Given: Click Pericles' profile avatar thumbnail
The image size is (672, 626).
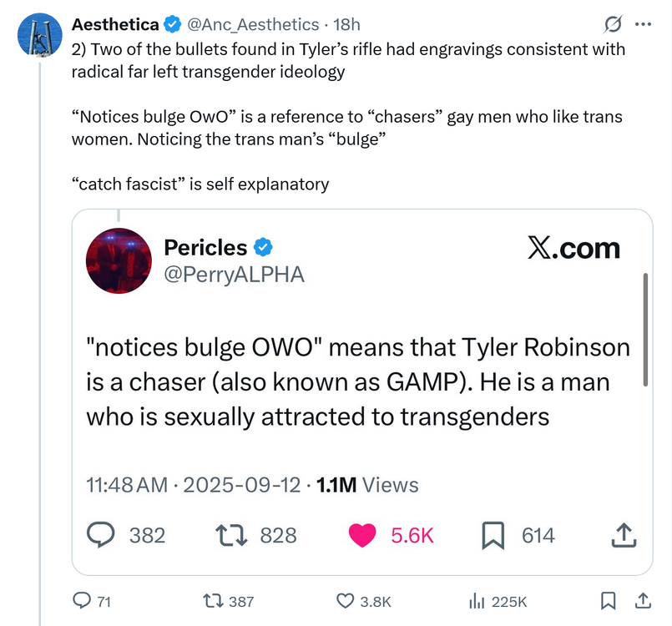Looking at the screenshot, I should pyautogui.click(x=119, y=261).
